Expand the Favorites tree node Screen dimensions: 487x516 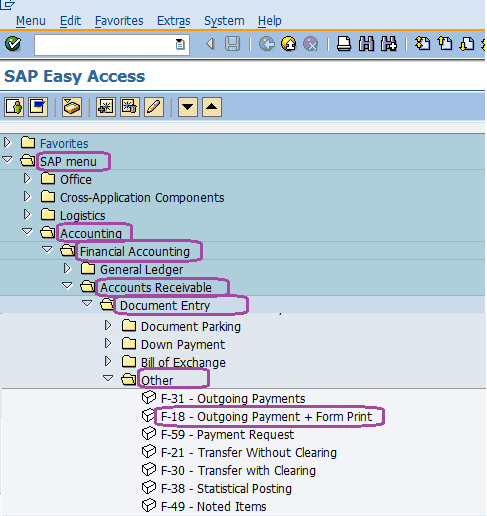coord(7,143)
